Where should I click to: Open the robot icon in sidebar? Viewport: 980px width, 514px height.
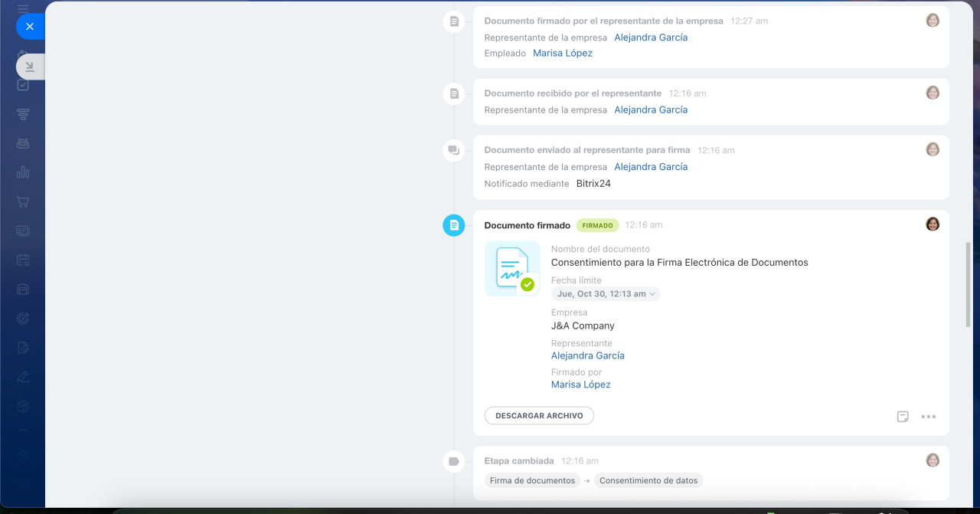pos(23,143)
